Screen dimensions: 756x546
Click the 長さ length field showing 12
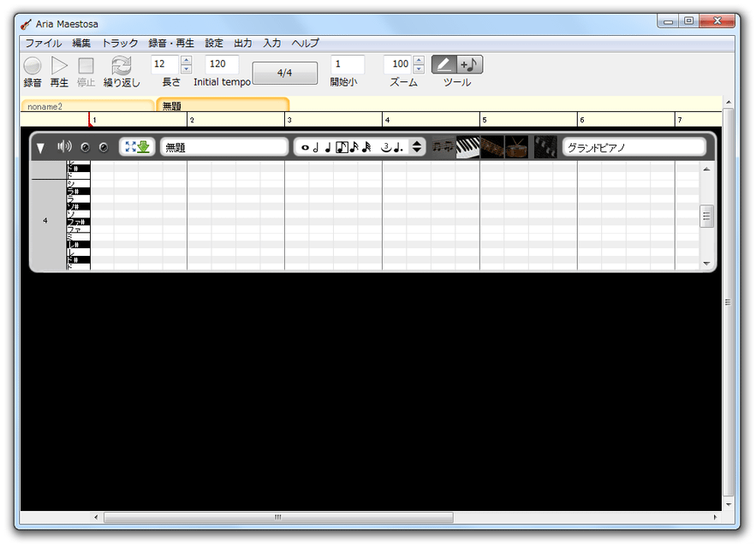click(165, 64)
